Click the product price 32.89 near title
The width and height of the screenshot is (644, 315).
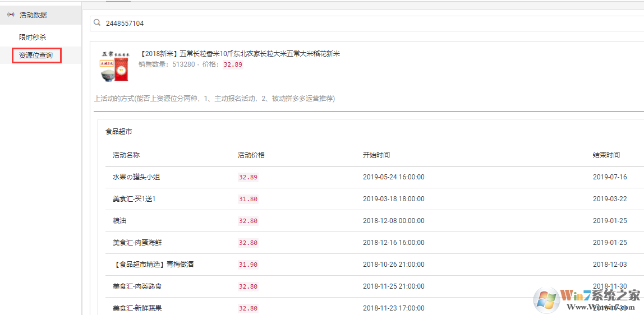coord(233,64)
